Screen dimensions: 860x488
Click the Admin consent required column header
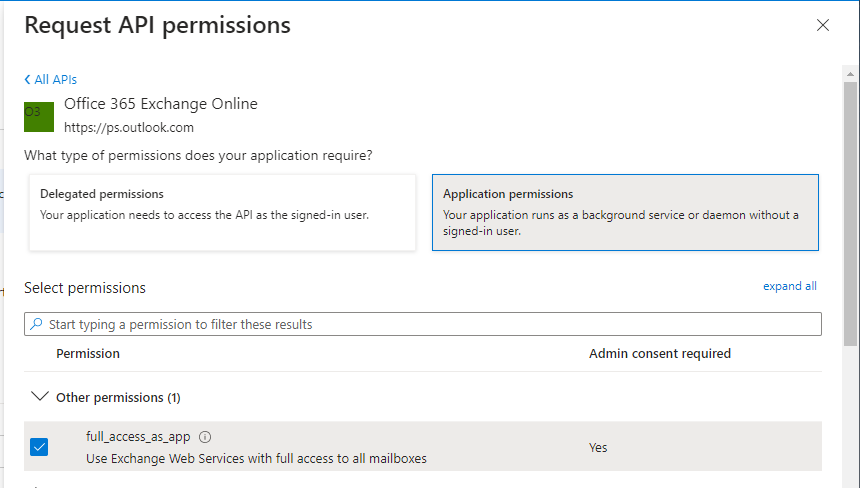(660, 354)
